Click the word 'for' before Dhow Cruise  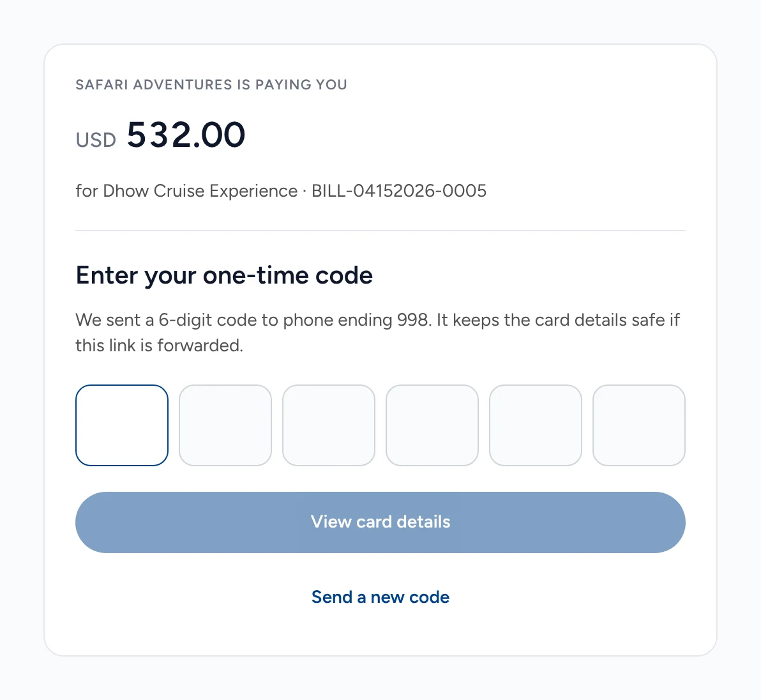[x=87, y=191]
